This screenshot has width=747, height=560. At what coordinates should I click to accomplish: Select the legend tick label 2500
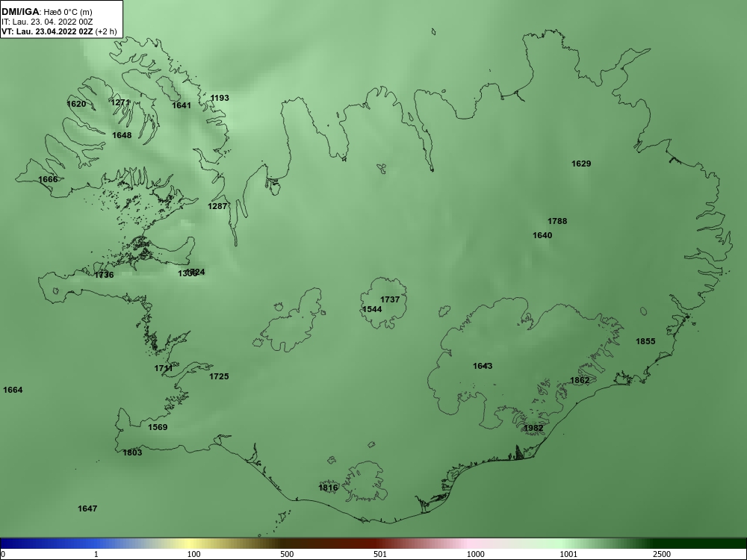click(x=662, y=554)
